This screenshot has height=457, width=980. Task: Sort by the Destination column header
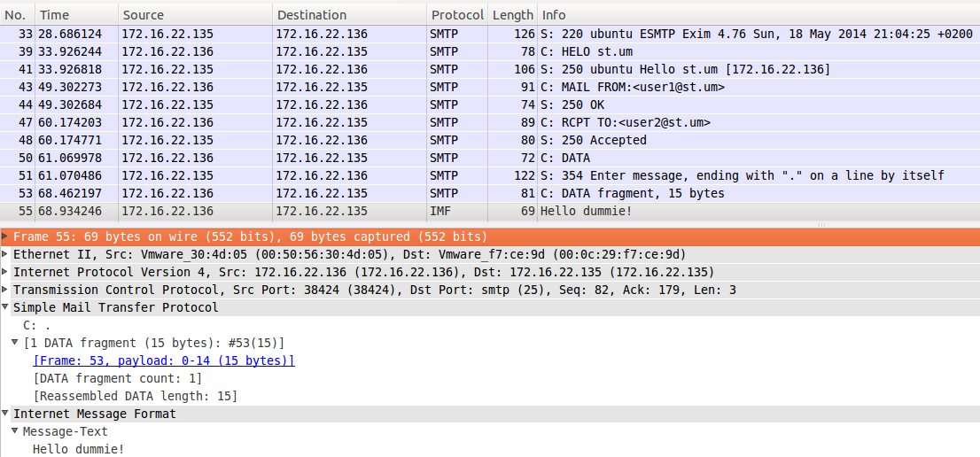click(x=350, y=15)
